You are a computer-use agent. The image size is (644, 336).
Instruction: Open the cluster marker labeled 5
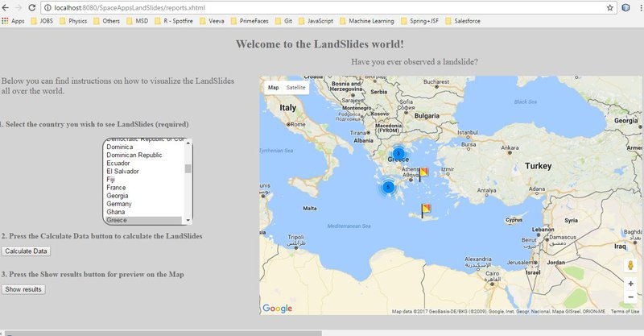(388, 187)
